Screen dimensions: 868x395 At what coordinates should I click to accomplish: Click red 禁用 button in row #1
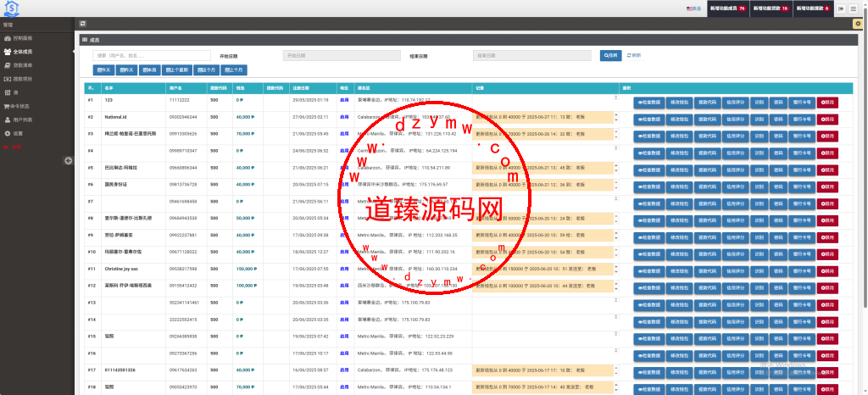click(827, 103)
